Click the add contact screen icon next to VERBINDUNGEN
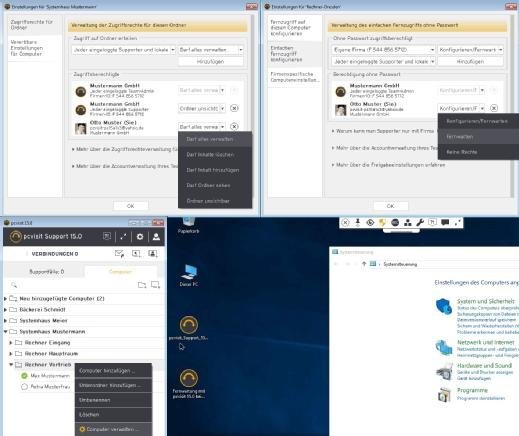The image size is (519, 436). [153, 254]
